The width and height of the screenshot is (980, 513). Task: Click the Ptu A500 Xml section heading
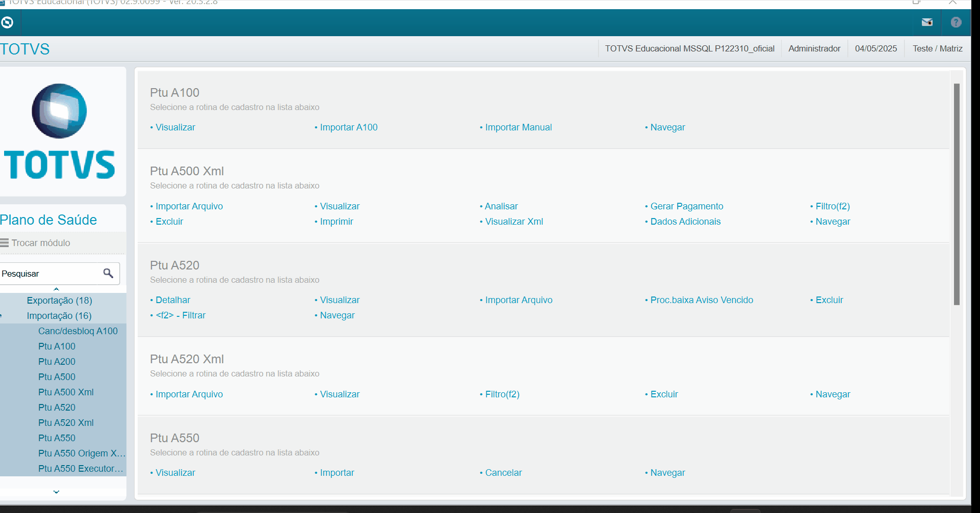(187, 171)
